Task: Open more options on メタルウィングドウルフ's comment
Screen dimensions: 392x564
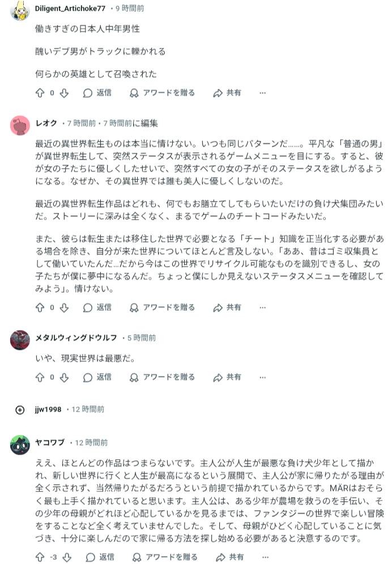Action: pyautogui.click(x=262, y=377)
